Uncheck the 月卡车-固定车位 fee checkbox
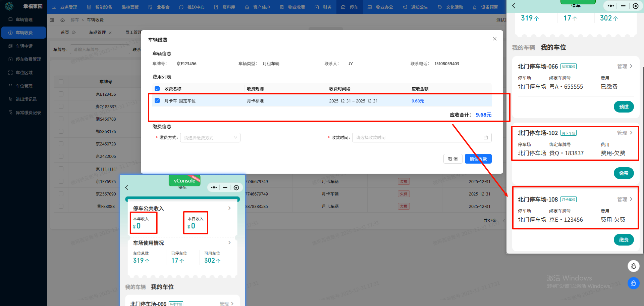 click(157, 101)
